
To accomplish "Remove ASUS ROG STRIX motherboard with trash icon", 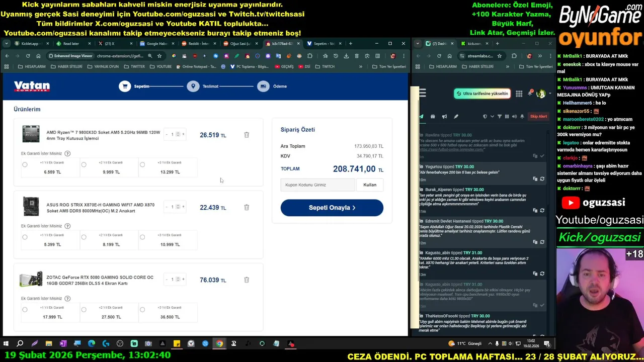I will point(247,207).
